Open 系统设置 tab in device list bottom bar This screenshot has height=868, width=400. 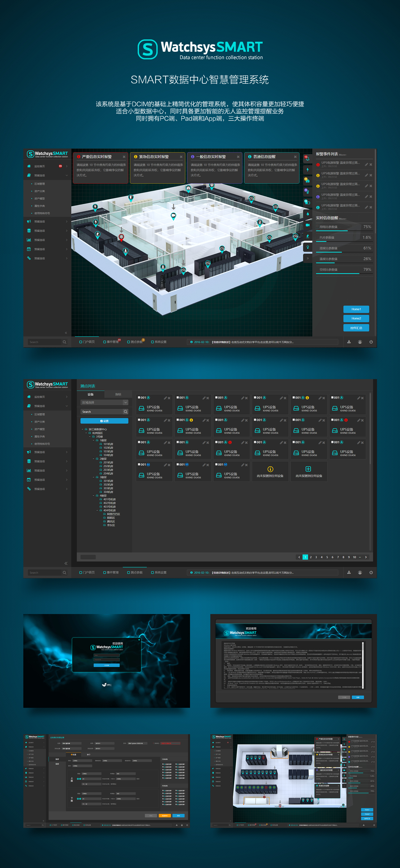159,572
